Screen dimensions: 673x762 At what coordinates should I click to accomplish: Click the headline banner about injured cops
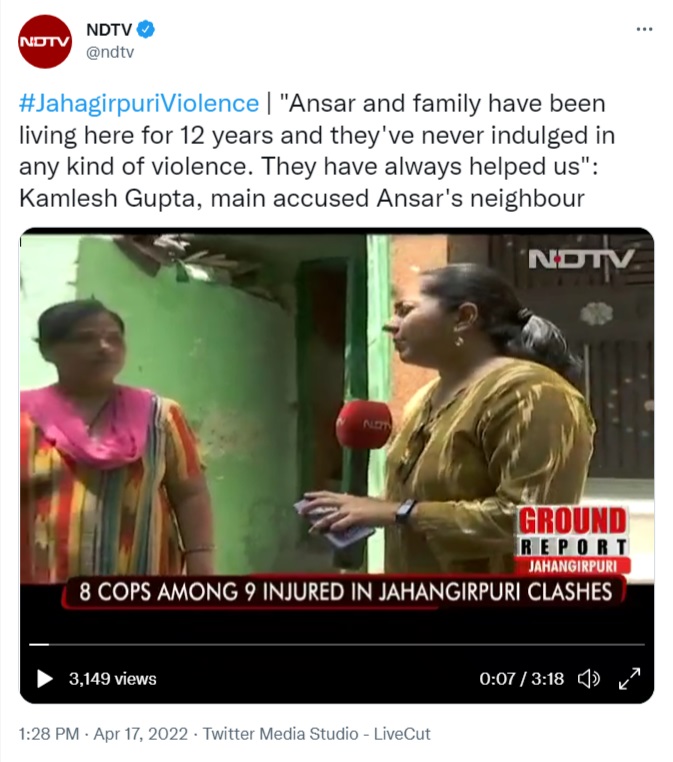(x=345, y=592)
